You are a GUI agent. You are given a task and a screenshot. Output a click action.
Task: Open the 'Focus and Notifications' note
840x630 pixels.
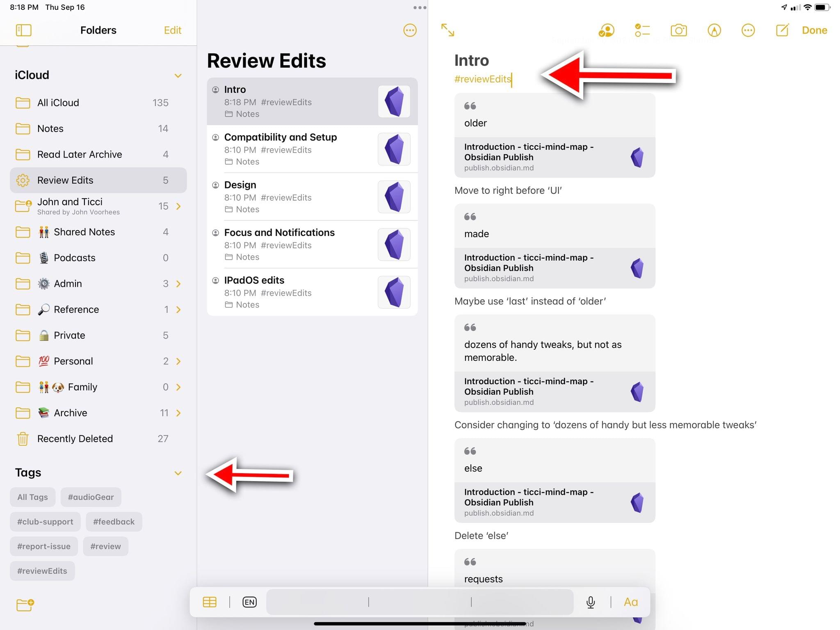(312, 245)
